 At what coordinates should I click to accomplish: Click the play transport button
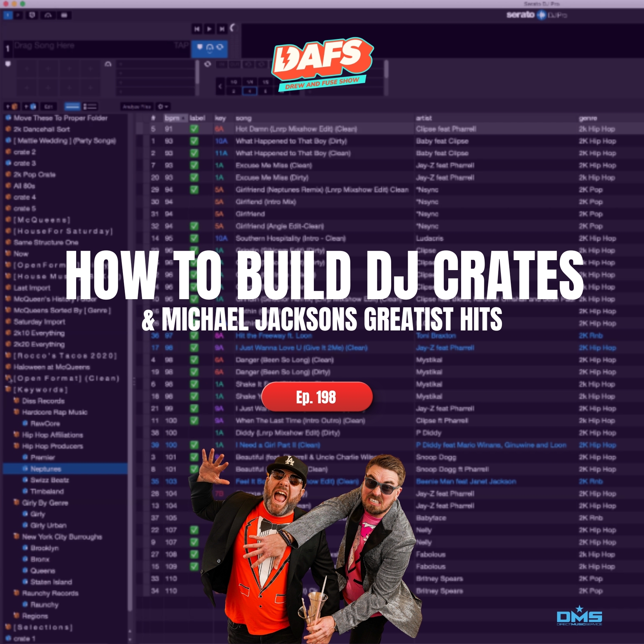209,29
